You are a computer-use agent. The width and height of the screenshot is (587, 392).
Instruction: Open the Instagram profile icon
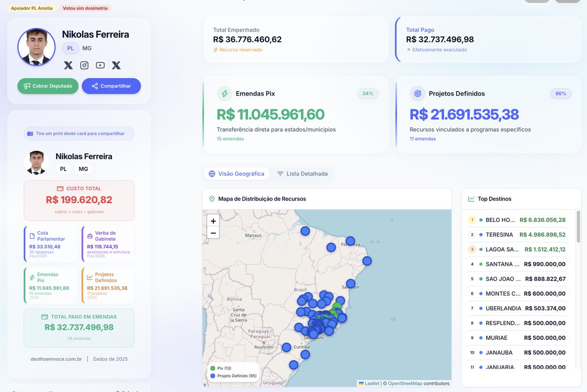click(84, 65)
